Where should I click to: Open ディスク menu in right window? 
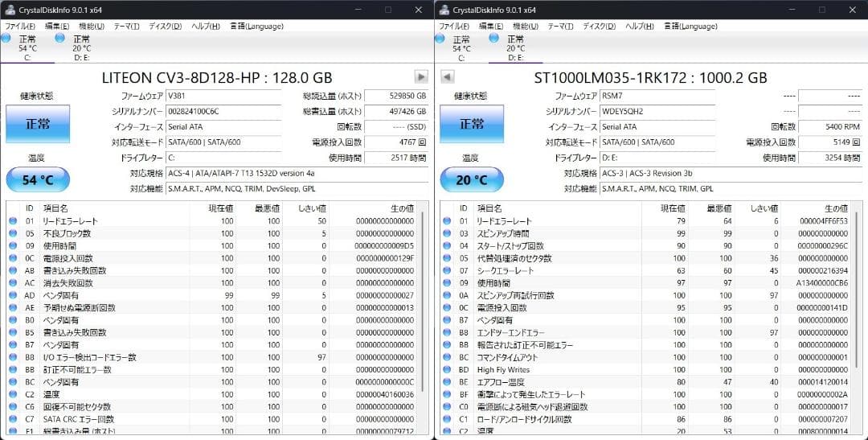(599, 26)
